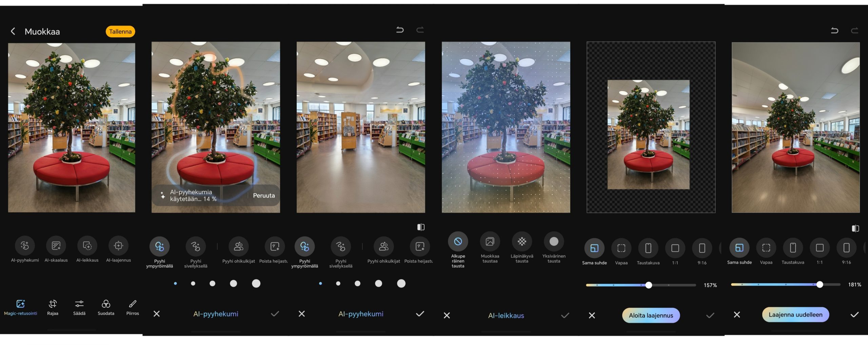Save edits with the Tallenna button

click(x=120, y=32)
